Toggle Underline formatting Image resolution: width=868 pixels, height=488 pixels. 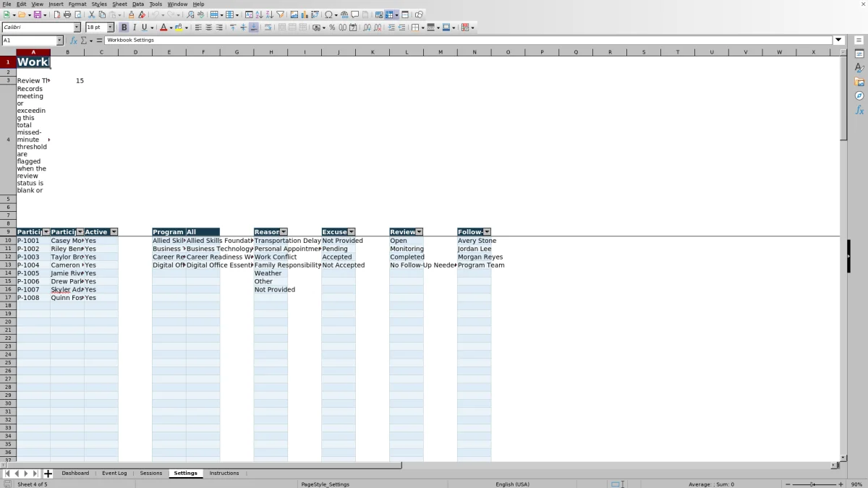(x=144, y=27)
